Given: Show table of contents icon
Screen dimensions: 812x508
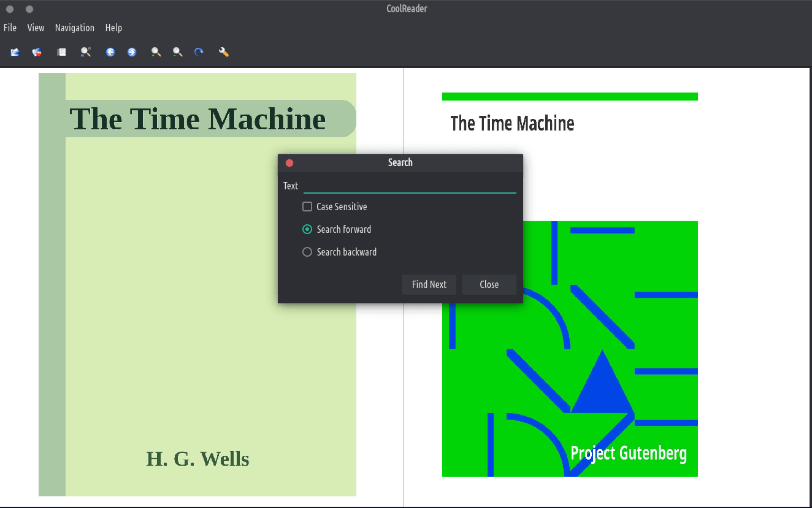Looking at the screenshot, I should (61, 52).
